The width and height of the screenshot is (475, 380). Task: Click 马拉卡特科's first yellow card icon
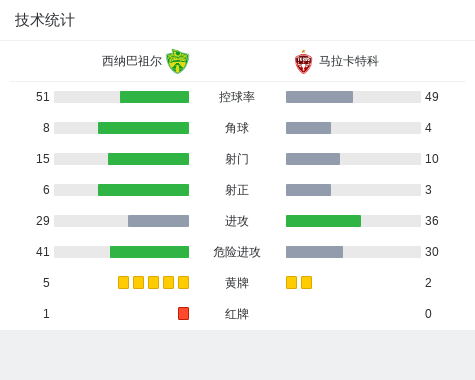(x=291, y=282)
